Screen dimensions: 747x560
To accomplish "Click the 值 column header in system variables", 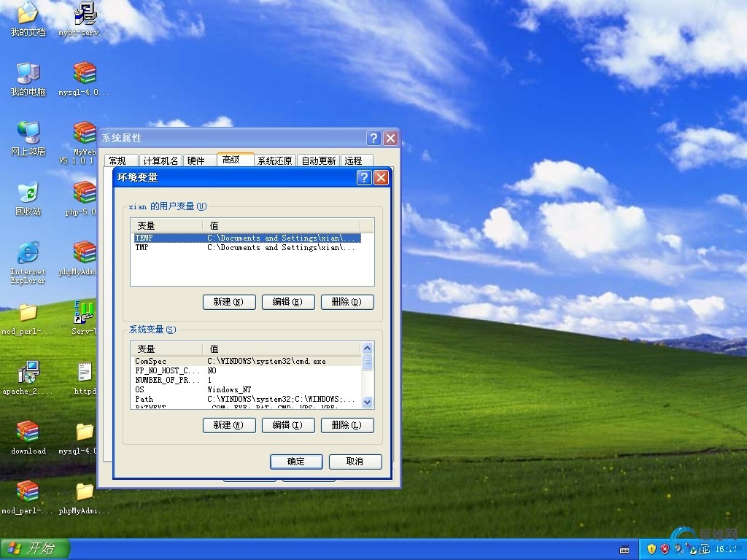I will point(282,349).
